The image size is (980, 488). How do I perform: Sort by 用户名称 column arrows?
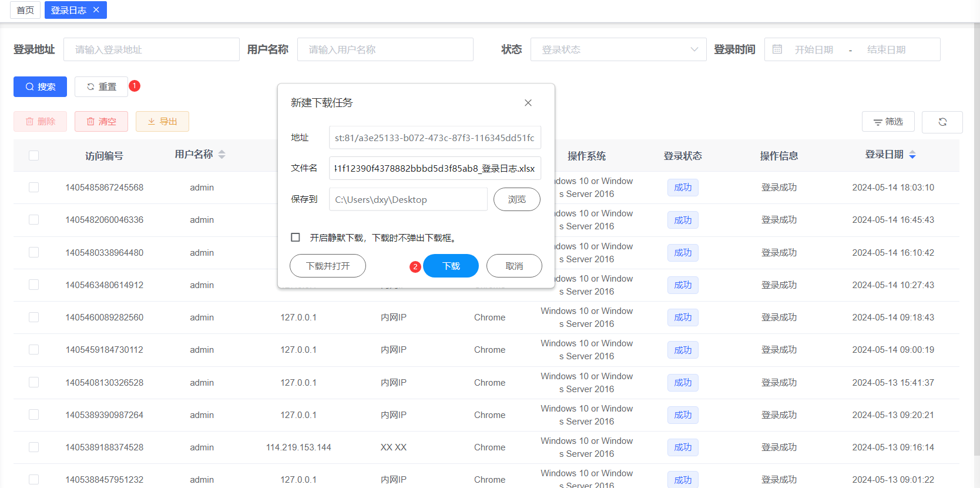[221, 155]
